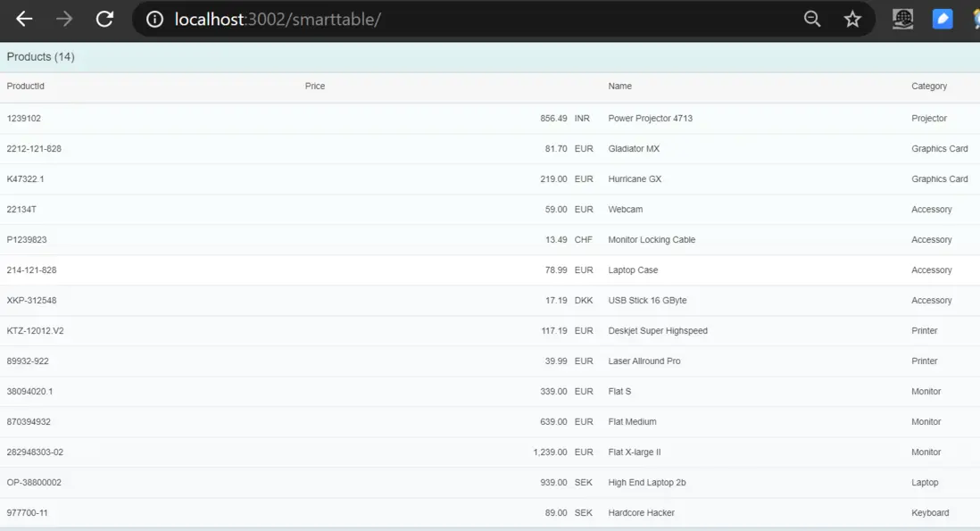Click the Keyboard category cell
Screen dimensions: 980x531
coord(929,513)
